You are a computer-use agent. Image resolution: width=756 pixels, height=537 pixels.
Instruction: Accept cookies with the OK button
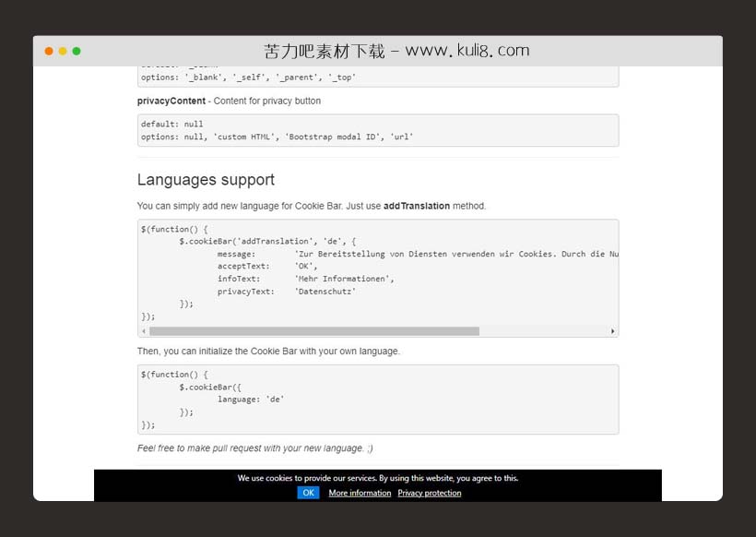308,493
